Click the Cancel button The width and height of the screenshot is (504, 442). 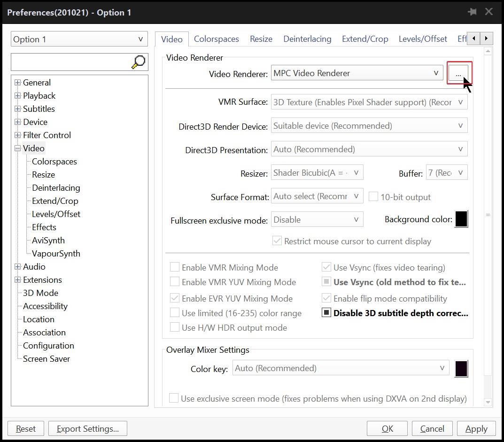432,428
